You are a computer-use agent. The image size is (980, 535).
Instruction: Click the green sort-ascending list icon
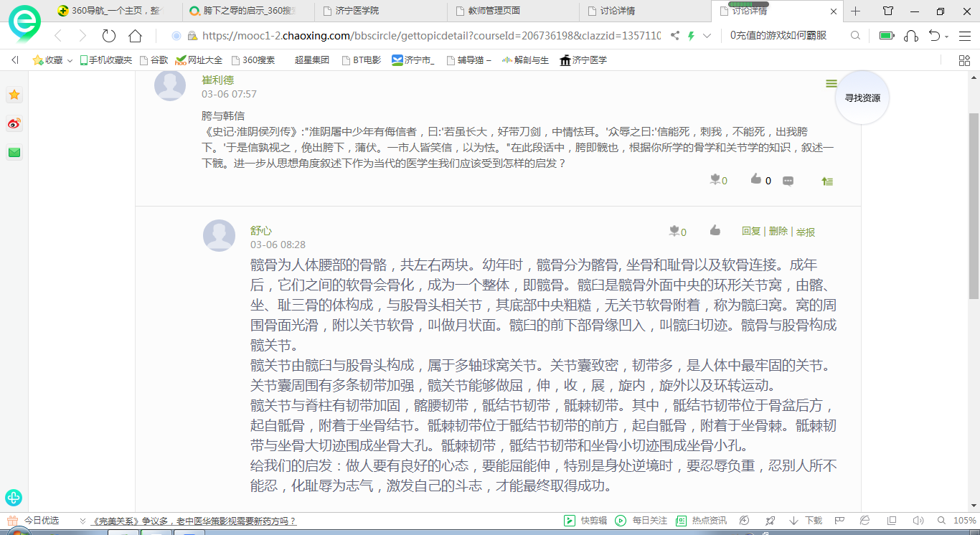pyautogui.click(x=827, y=181)
